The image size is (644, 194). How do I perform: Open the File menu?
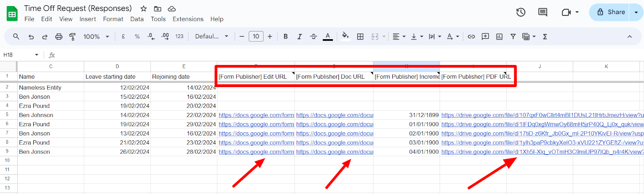[x=29, y=19]
